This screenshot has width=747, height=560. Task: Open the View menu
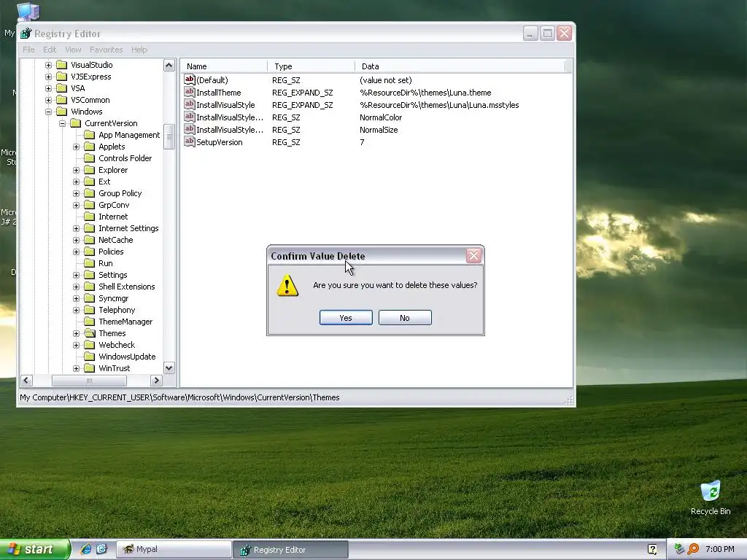click(73, 50)
